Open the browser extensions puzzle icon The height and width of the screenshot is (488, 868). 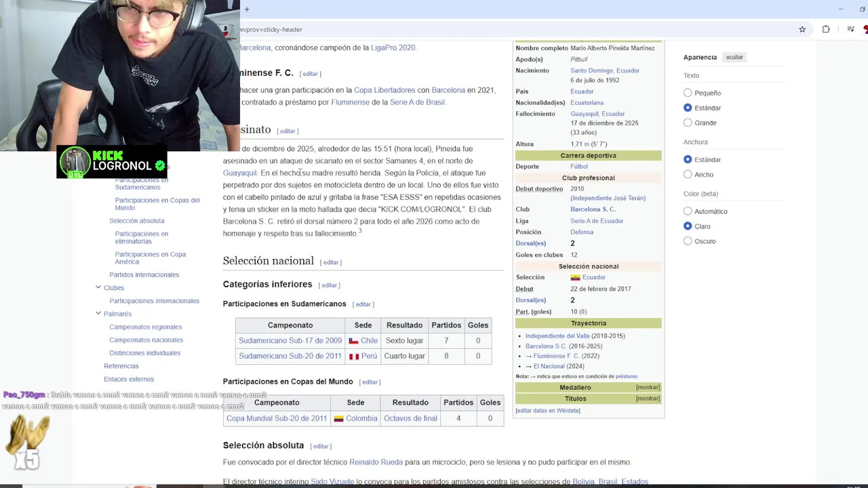pos(825,30)
